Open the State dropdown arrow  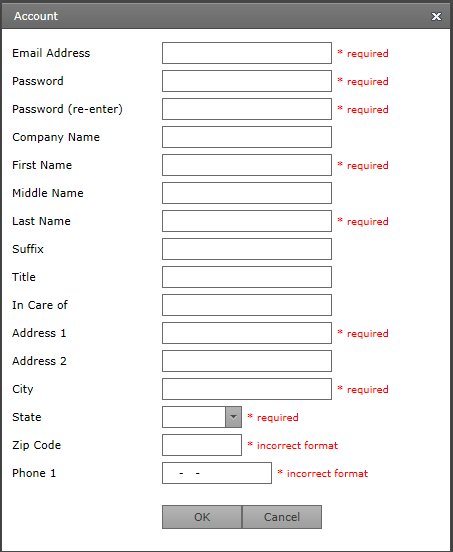(233, 417)
